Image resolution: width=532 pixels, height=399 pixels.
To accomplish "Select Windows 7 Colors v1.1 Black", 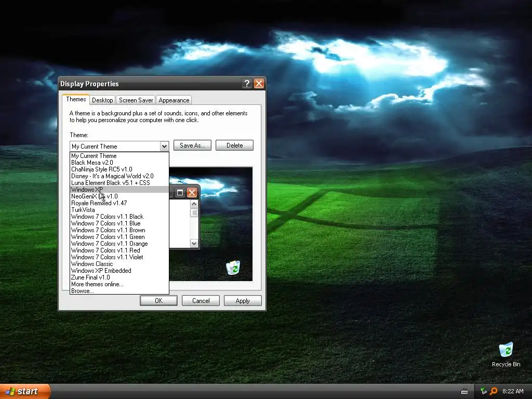I will (x=119, y=217).
